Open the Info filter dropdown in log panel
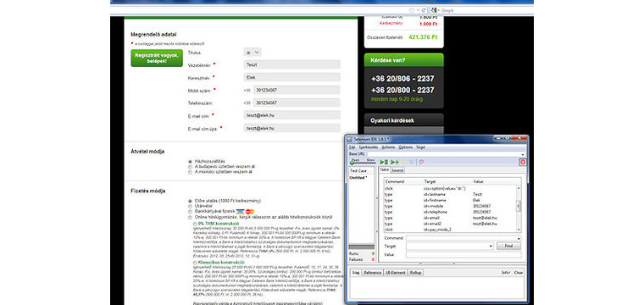 point(506,273)
